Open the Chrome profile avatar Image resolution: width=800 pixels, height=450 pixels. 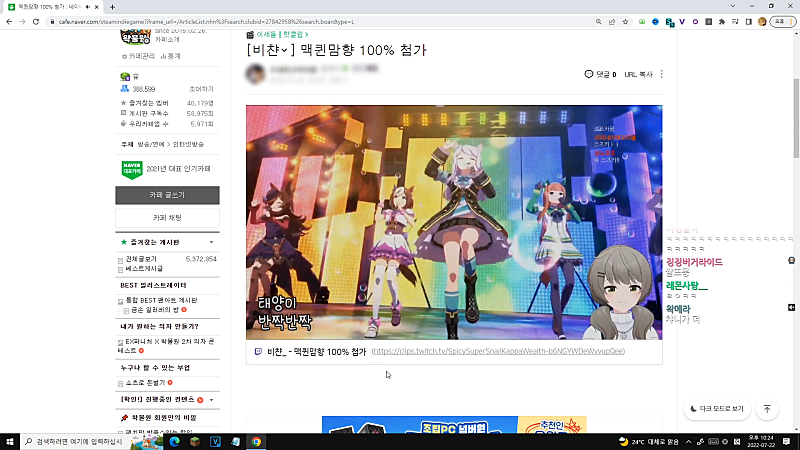tap(762, 22)
